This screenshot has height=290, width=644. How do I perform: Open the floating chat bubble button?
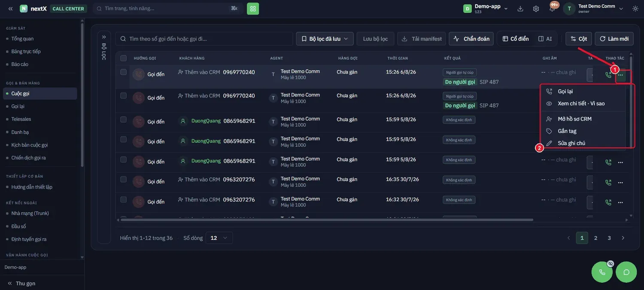click(626, 272)
